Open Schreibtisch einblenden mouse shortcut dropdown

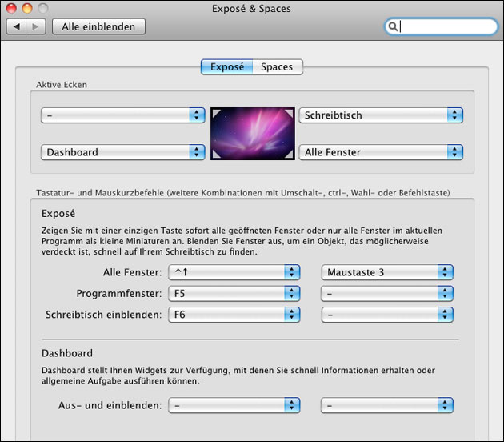tap(387, 315)
